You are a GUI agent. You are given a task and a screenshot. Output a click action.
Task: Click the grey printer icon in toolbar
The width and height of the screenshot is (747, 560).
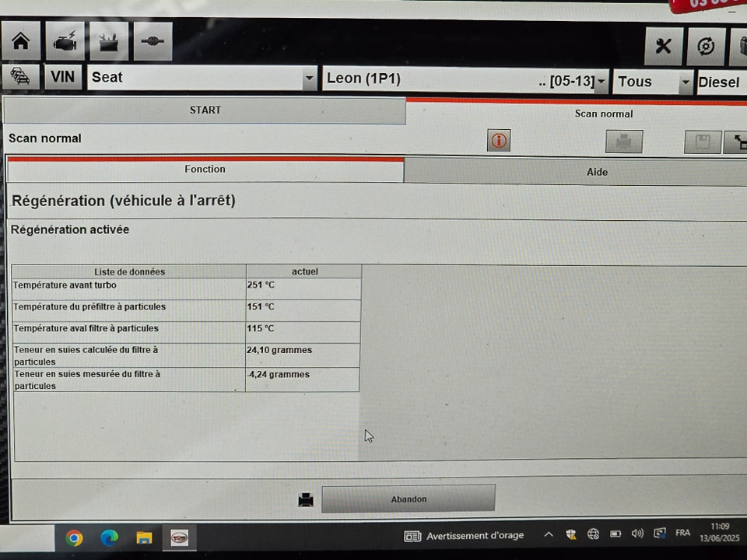click(x=624, y=142)
